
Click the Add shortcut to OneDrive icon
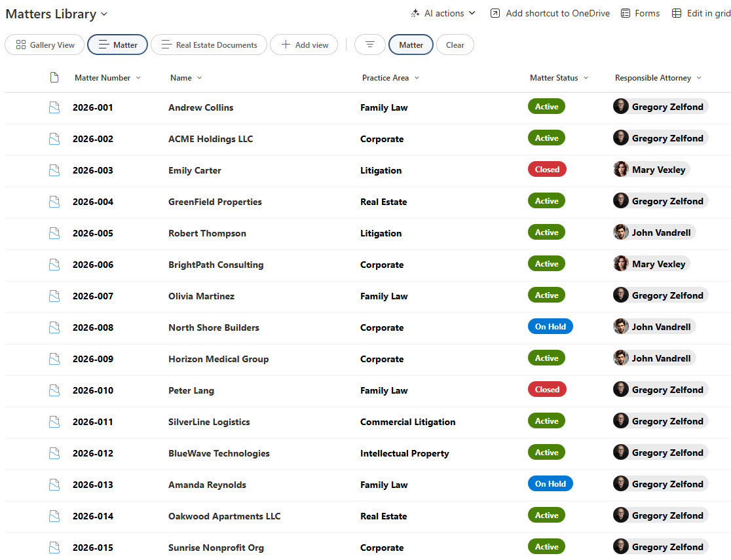click(495, 12)
